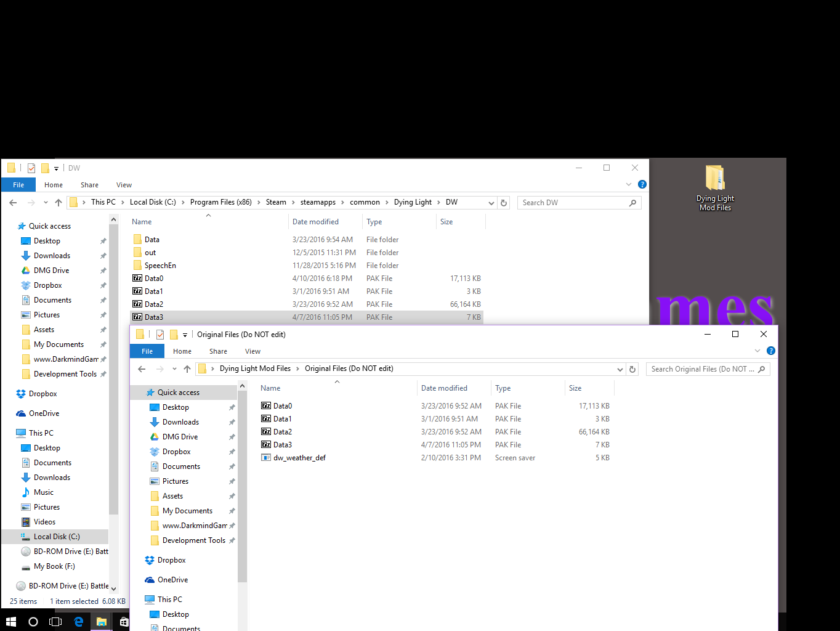Image resolution: width=840 pixels, height=631 pixels.
Task: Refresh the Original Files window listing
Action: click(632, 369)
